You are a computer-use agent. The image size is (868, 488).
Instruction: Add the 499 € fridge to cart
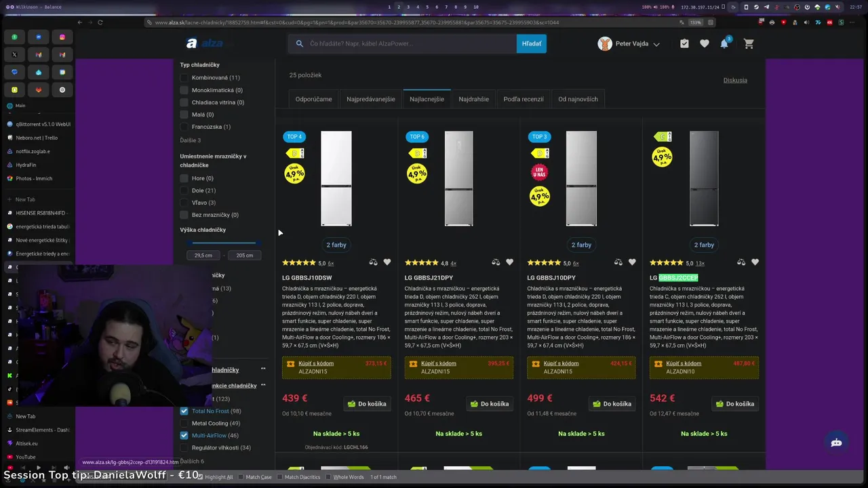point(612,404)
